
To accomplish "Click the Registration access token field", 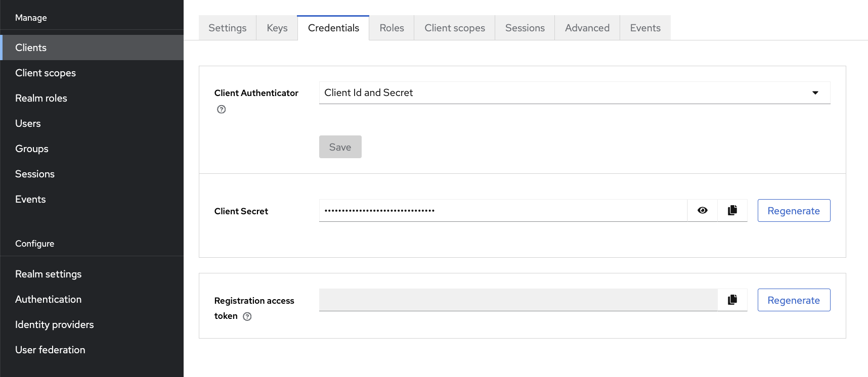I will coord(518,300).
